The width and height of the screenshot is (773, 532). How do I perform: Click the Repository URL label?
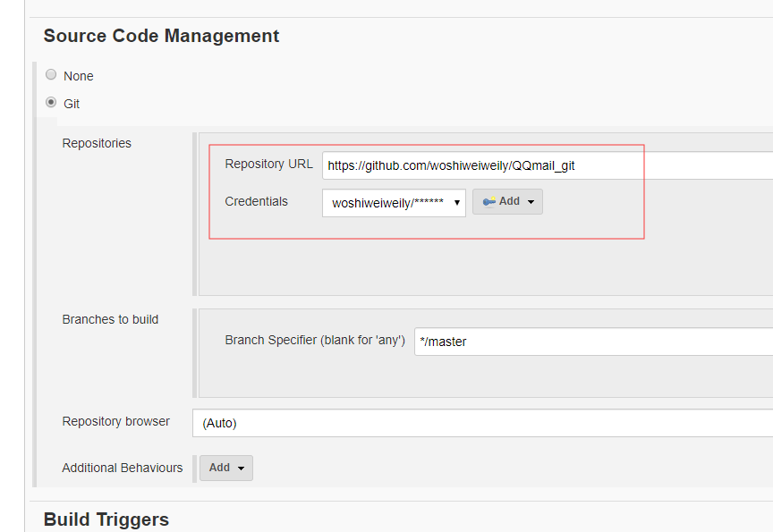(268, 164)
